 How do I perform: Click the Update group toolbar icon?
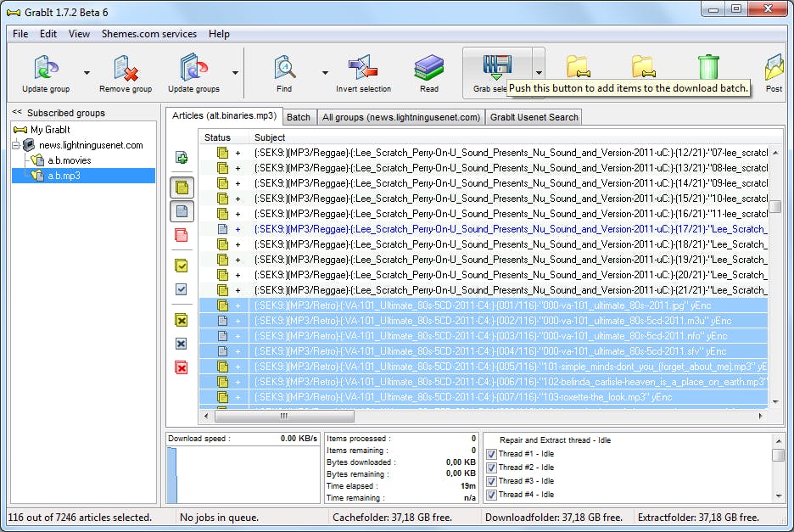[46, 68]
